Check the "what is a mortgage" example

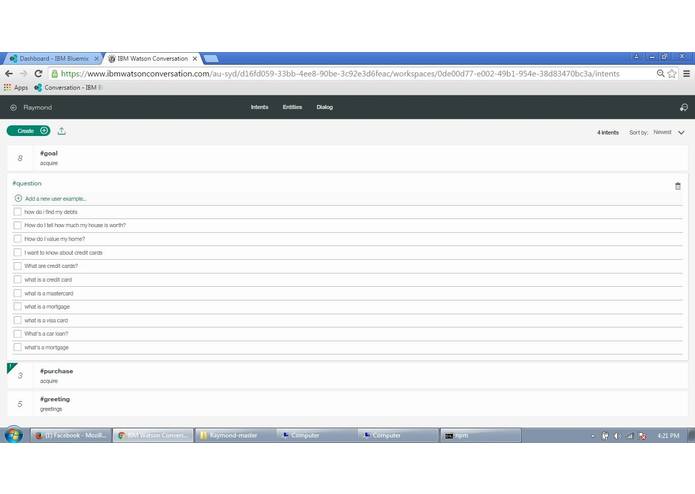pos(17,307)
